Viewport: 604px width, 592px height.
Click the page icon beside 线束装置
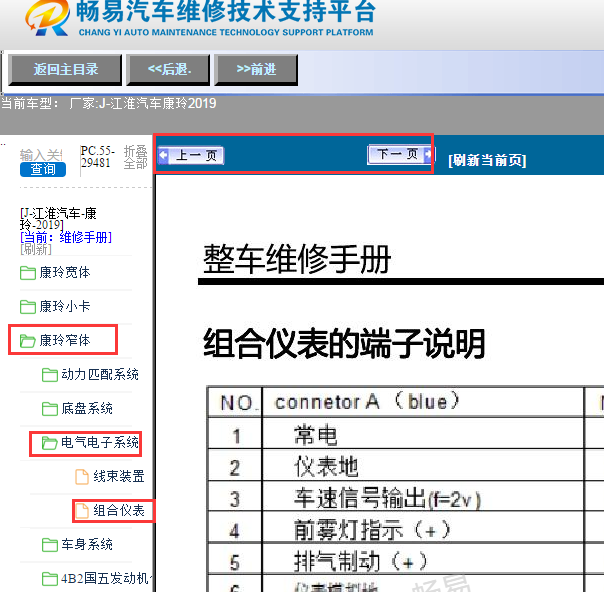pyautogui.click(x=82, y=477)
